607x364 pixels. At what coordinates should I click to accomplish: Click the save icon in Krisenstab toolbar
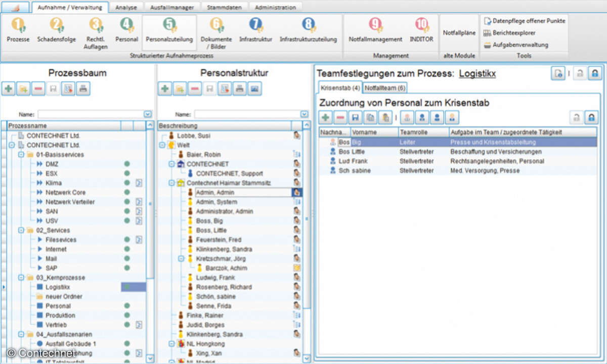[356, 117]
